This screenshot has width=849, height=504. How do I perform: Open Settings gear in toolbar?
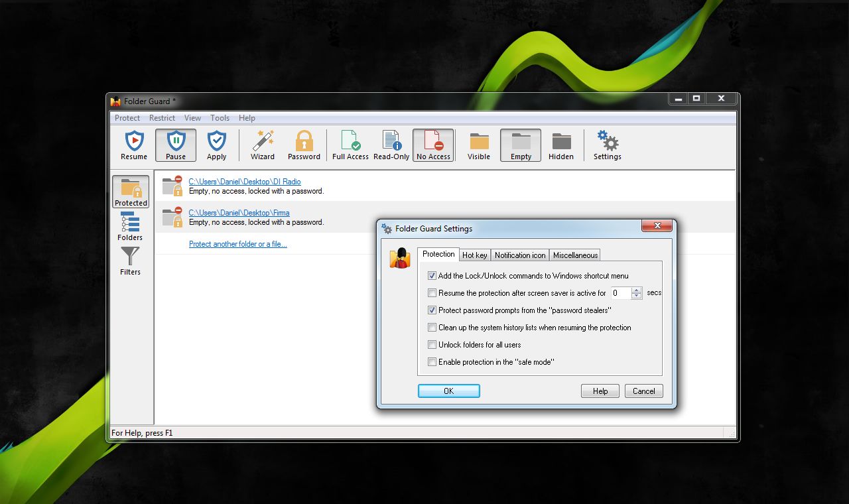(x=608, y=145)
